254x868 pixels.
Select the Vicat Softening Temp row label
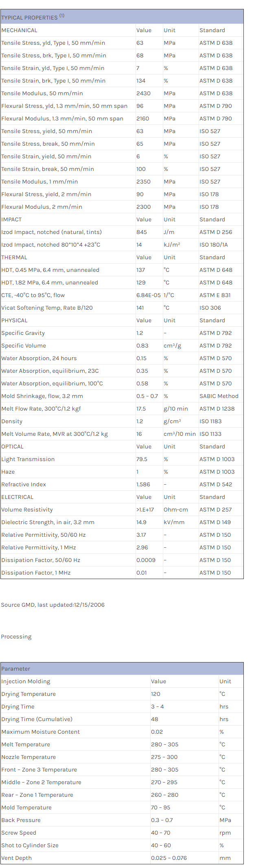pyautogui.click(x=47, y=308)
